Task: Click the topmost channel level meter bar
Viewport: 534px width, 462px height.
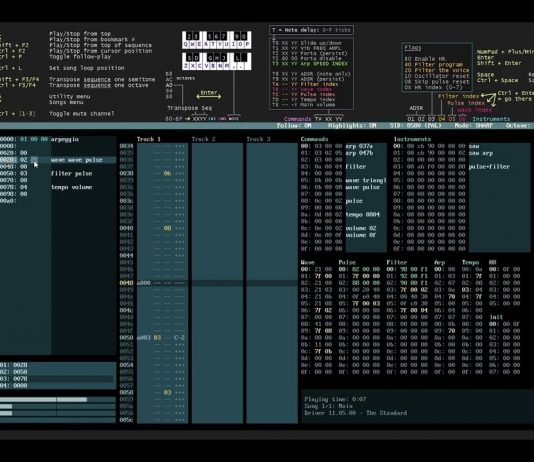Action: tap(58, 400)
